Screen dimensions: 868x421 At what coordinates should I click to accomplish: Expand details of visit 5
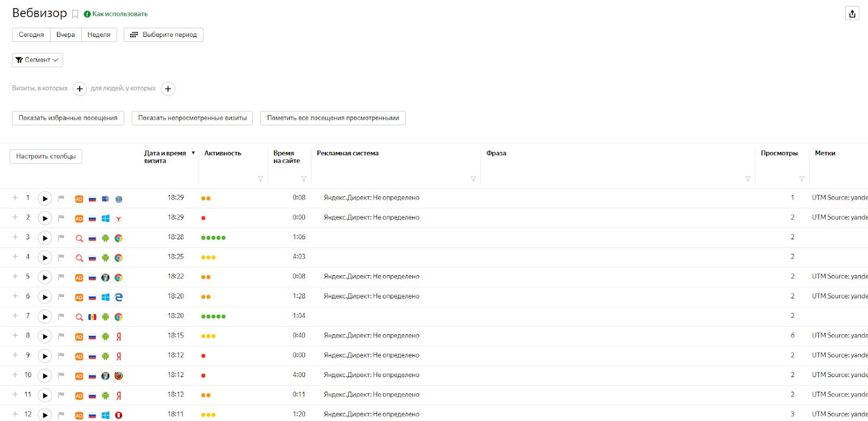(x=15, y=276)
